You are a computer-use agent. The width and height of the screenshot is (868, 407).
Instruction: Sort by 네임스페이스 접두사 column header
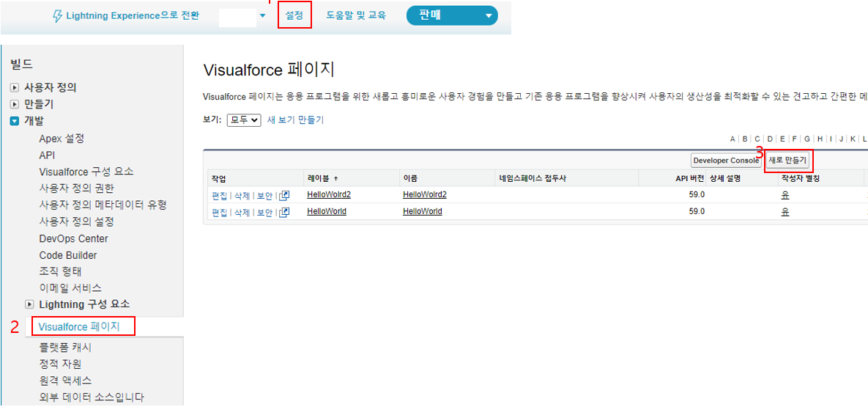point(532,178)
